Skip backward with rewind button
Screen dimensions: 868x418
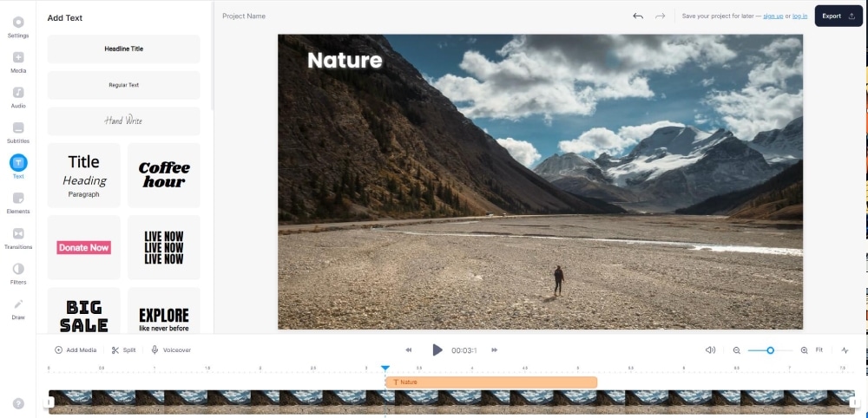pos(409,350)
